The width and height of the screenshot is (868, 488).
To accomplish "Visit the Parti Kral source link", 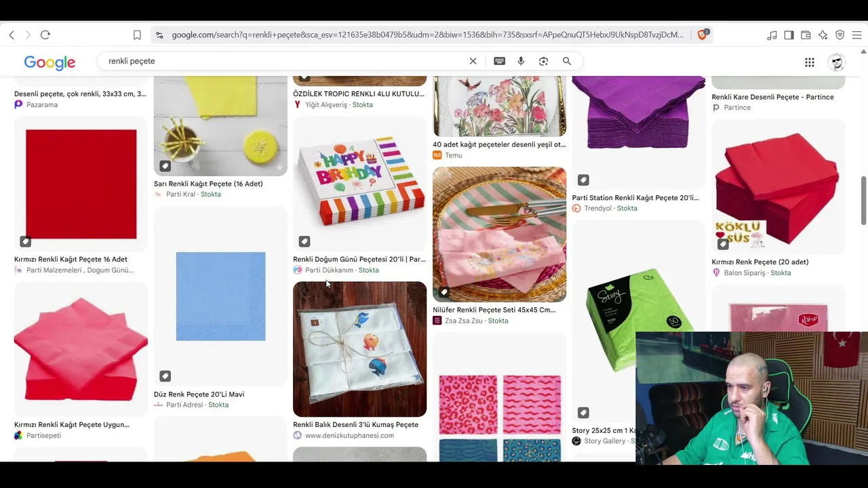I will (180, 194).
